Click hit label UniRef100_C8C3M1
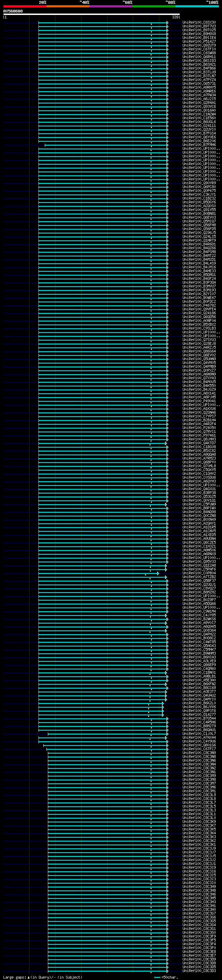Screen dimensions: 222x980 click(199, 791)
